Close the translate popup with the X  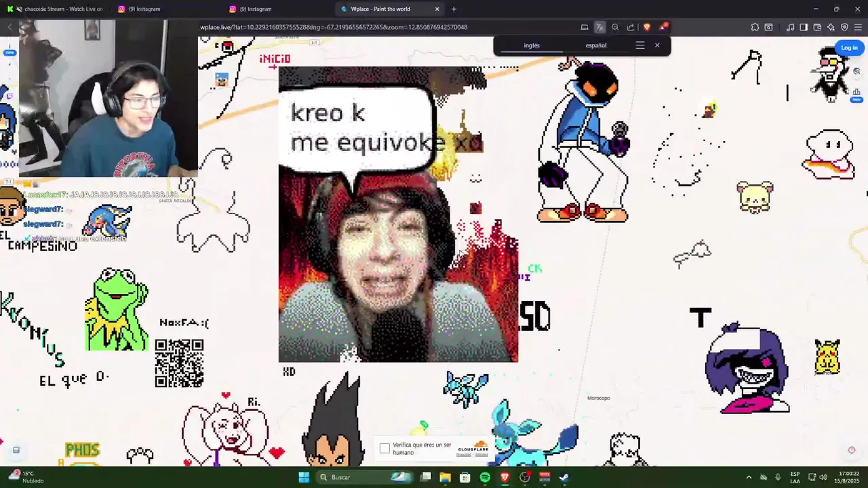(x=657, y=45)
